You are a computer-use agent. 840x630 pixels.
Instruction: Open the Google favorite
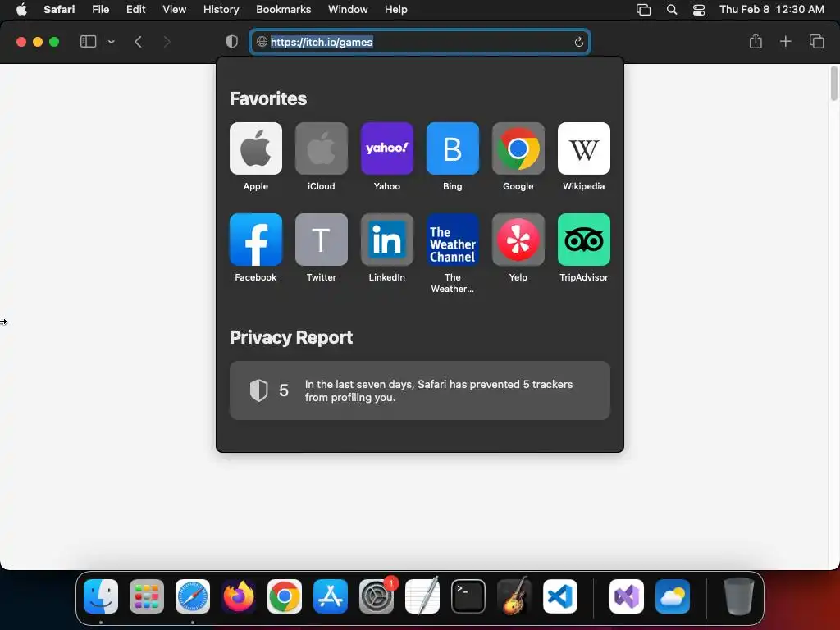[518, 148]
